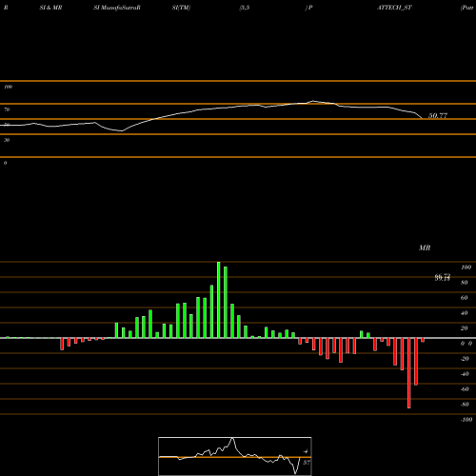
Task: Click the MR panel title label
Action: (x=425, y=248)
